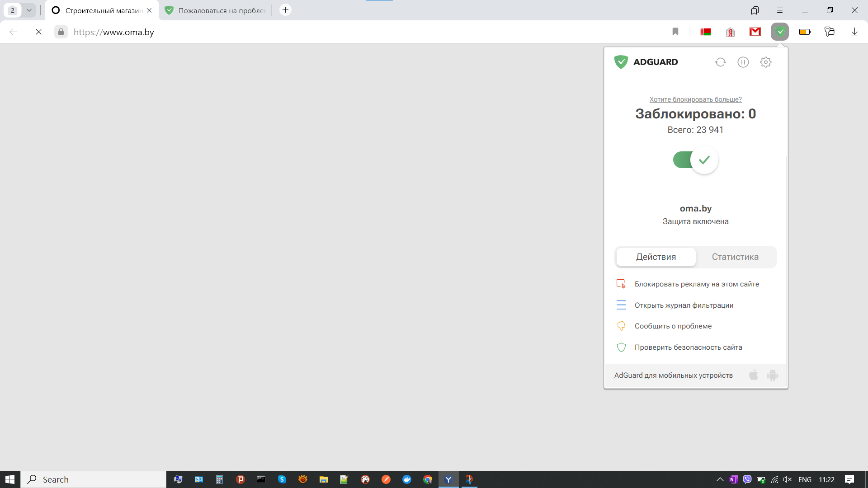
Task: Click the site security lock icon
Action: pyautogui.click(x=61, y=32)
